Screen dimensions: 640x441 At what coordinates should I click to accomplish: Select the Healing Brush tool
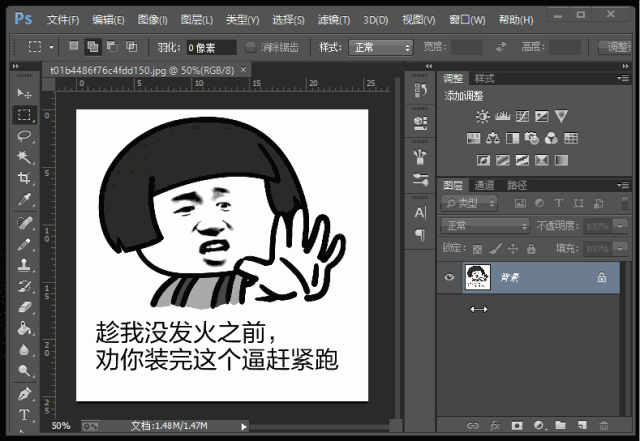24,223
